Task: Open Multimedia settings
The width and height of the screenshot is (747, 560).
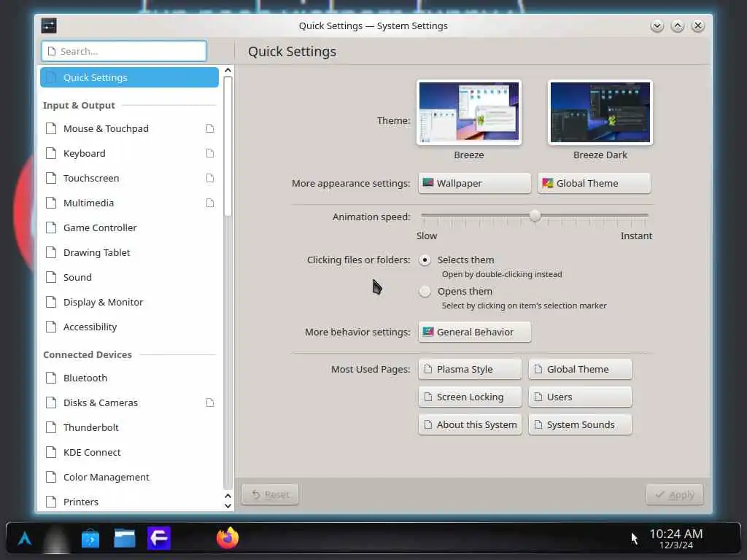Action: pos(129,203)
